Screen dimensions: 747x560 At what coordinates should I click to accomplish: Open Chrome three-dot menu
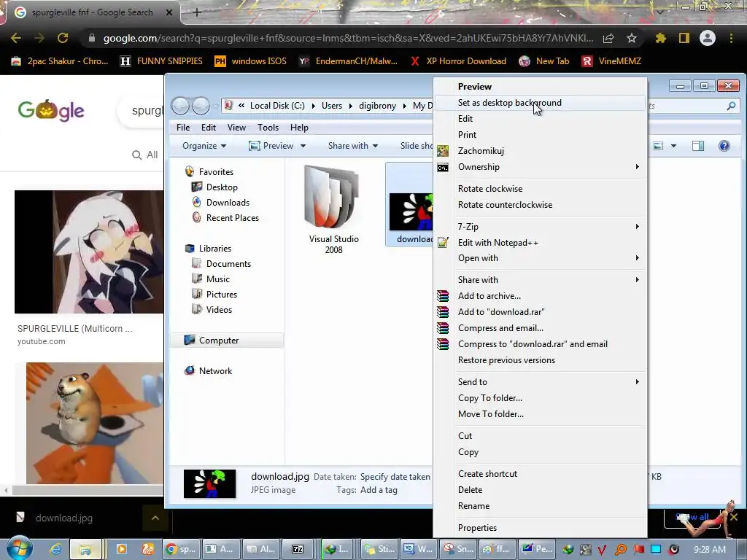(731, 38)
